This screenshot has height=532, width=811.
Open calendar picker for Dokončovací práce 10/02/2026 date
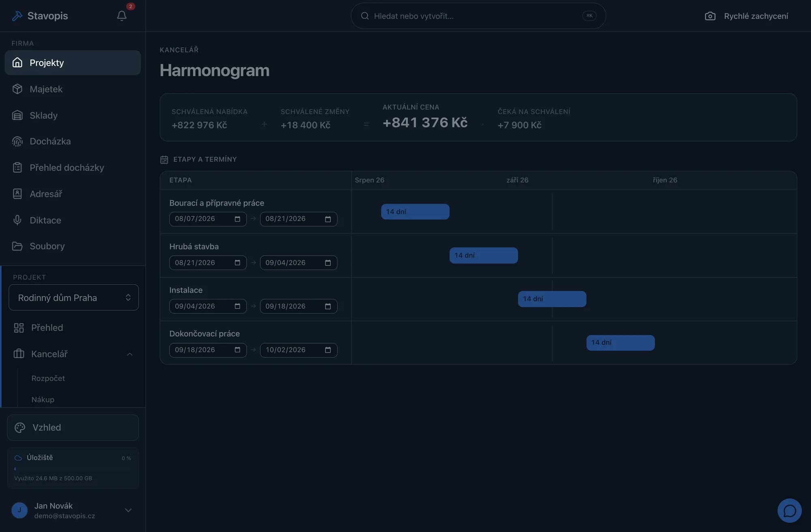tap(328, 350)
